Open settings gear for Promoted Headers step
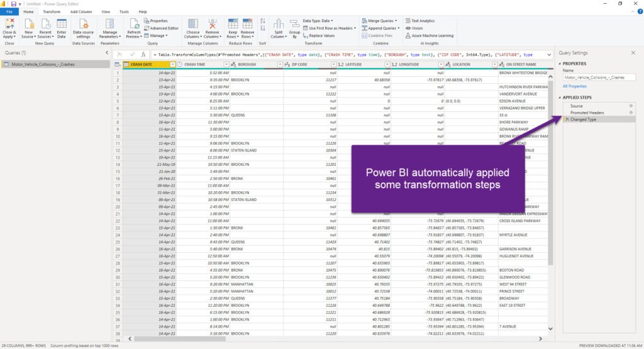The width and height of the screenshot is (644, 349). point(631,113)
